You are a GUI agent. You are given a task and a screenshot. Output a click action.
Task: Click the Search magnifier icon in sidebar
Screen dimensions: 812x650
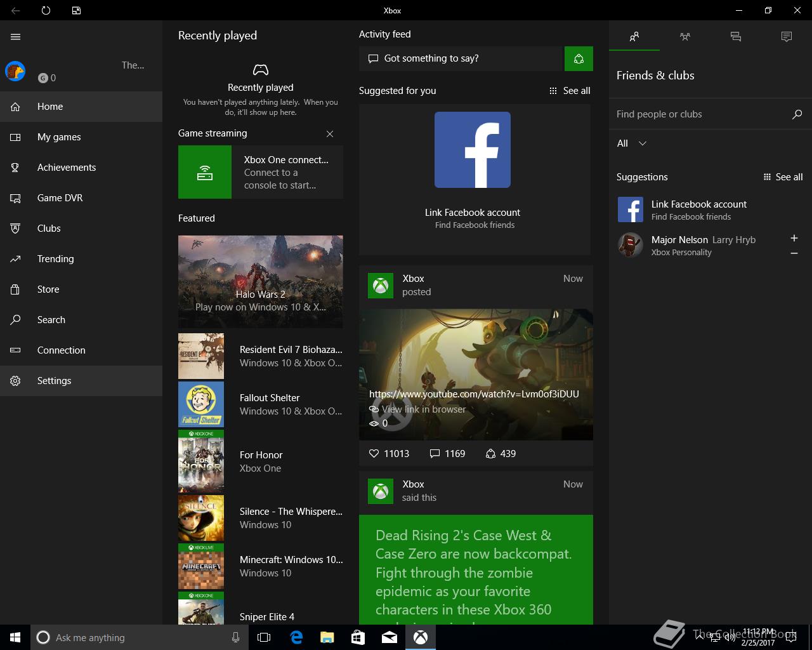pos(16,320)
